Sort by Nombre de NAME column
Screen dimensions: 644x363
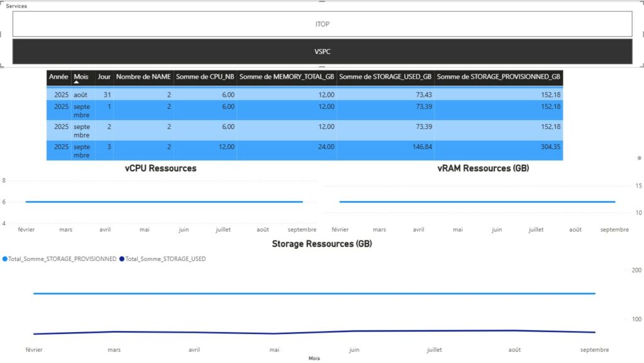pyautogui.click(x=143, y=77)
